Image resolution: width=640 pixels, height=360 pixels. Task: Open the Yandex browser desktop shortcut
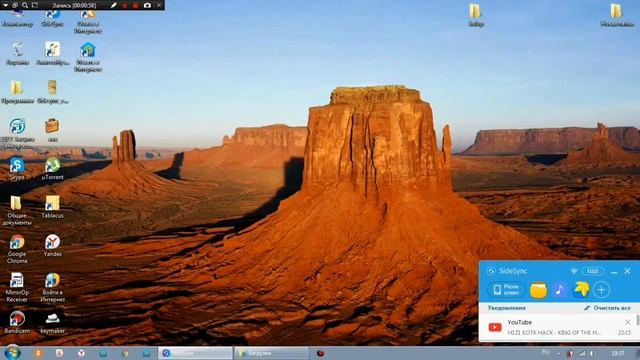[x=53, y=245]
